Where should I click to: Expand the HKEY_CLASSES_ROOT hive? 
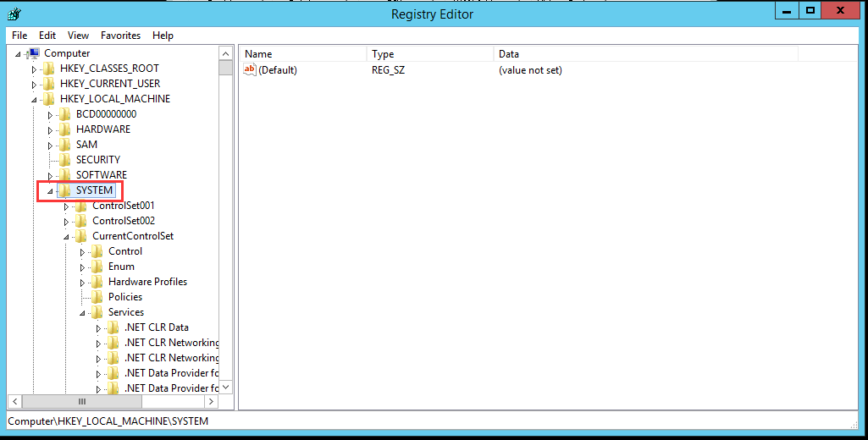coord(34,69)
